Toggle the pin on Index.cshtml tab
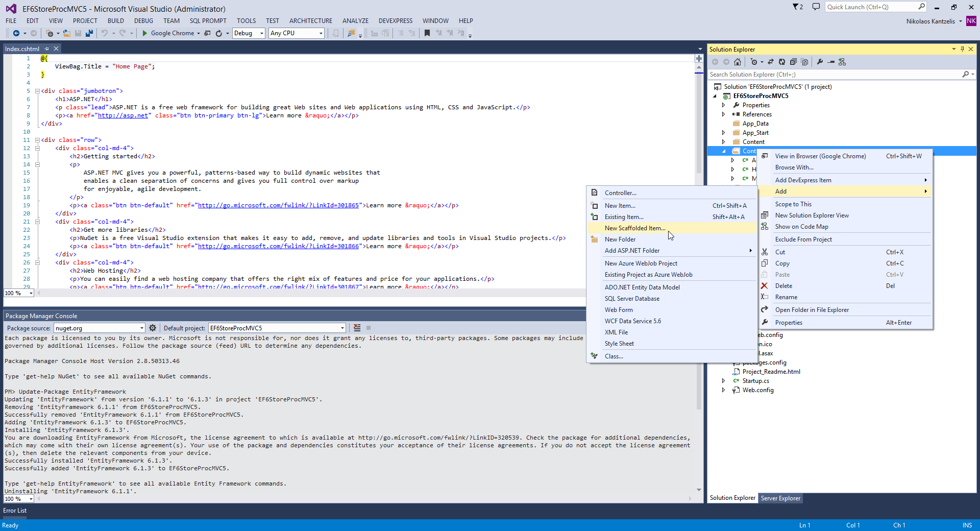 46,49
